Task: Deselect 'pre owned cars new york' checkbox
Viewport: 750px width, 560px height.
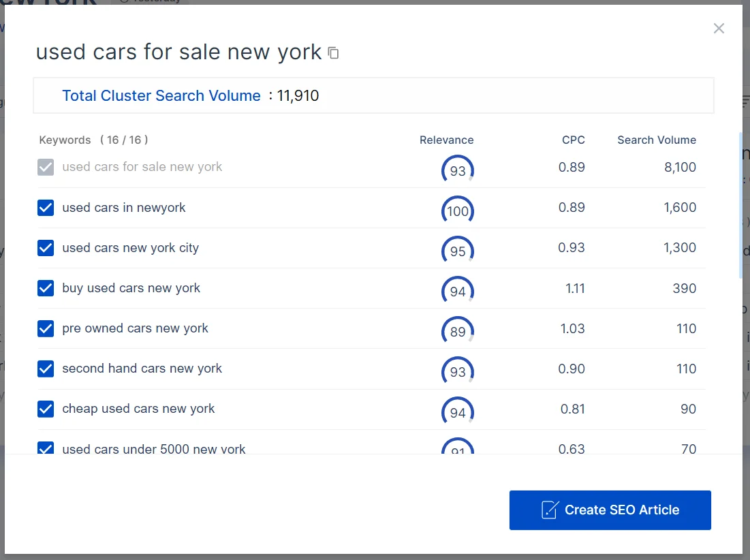Action: (x=46, y=328)
